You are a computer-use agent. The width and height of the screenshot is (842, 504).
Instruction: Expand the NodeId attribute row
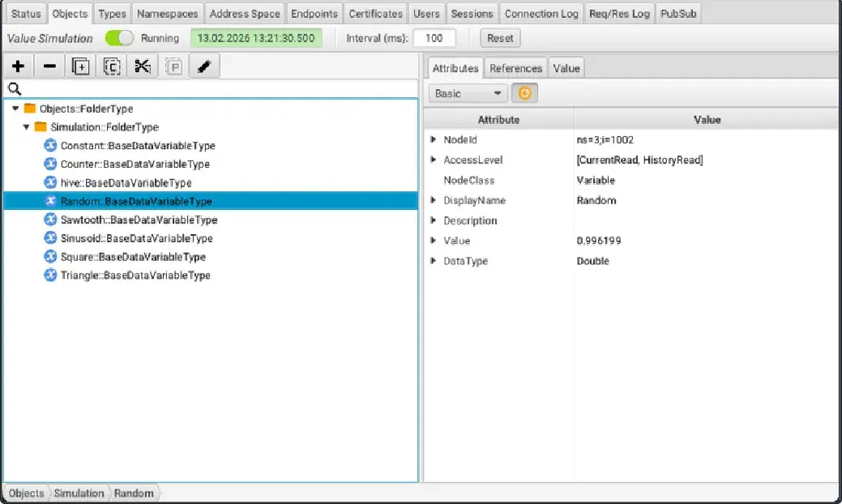tap(434, 139)
